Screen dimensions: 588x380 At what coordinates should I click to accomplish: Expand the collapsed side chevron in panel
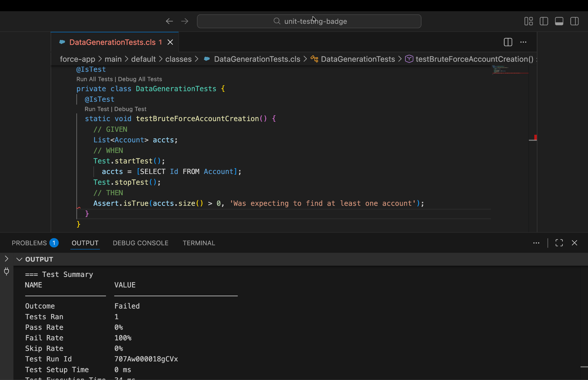pos(6,259)
